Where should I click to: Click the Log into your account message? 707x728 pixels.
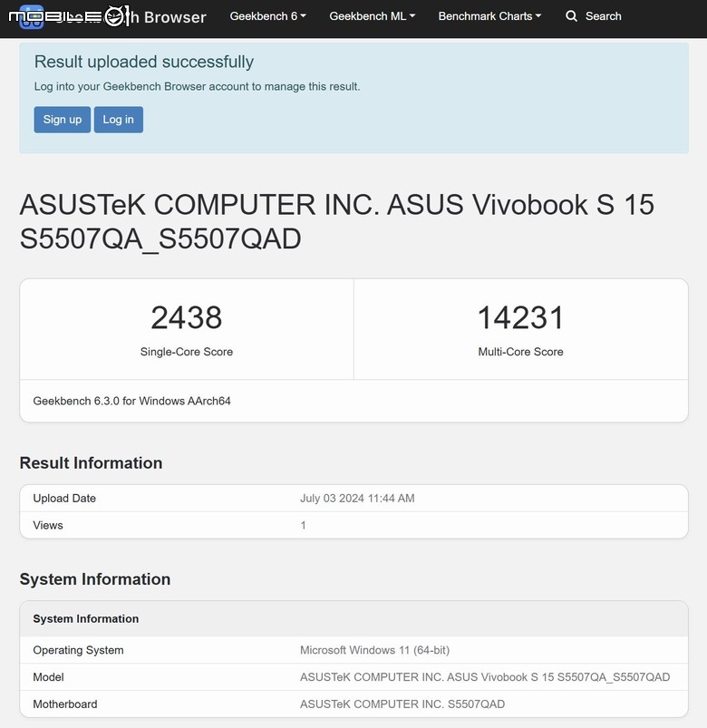pyautogui.click(x=198, y=87)
